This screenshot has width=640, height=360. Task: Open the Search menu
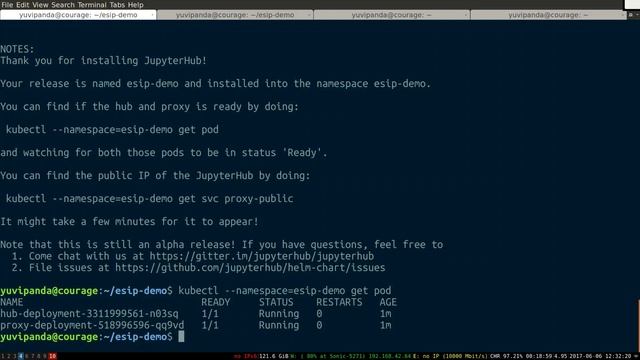click(x=63, y=5)
